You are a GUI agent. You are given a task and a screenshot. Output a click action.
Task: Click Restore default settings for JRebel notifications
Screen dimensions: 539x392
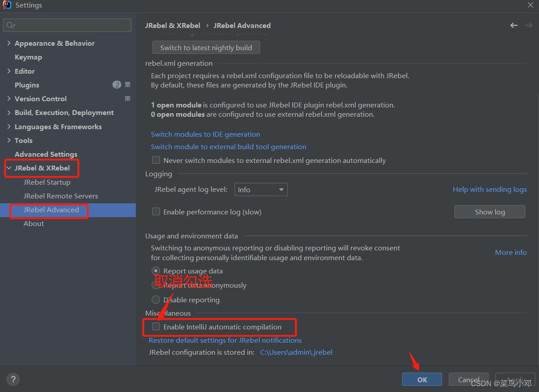[x=225, y=340]
